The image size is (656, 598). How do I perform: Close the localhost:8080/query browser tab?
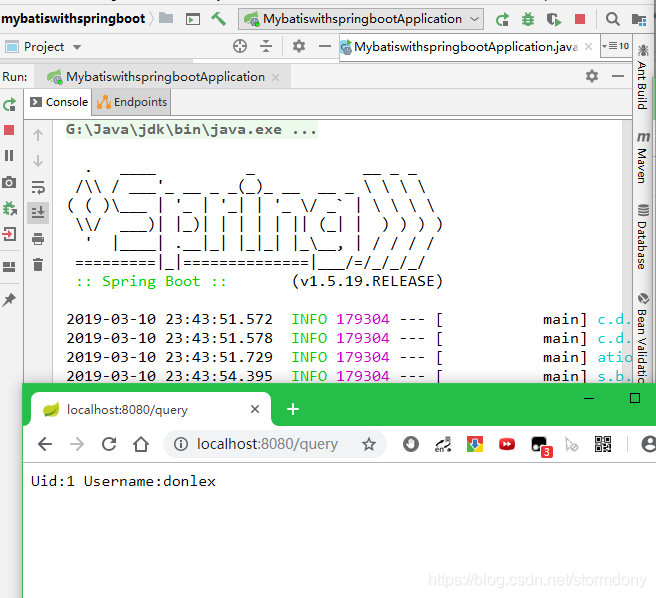click(x=255, y=409)
